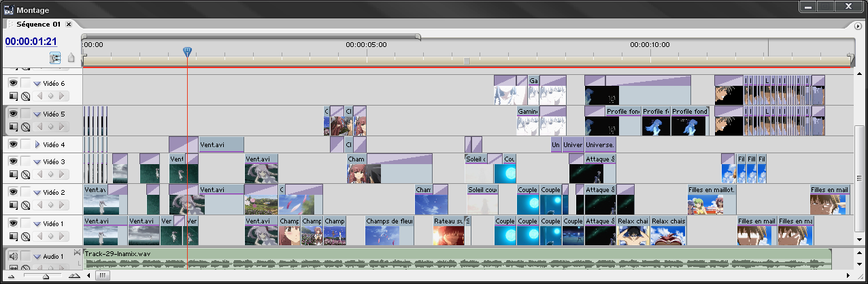Toggle lock box on Vidéo 6

[25, 82]
